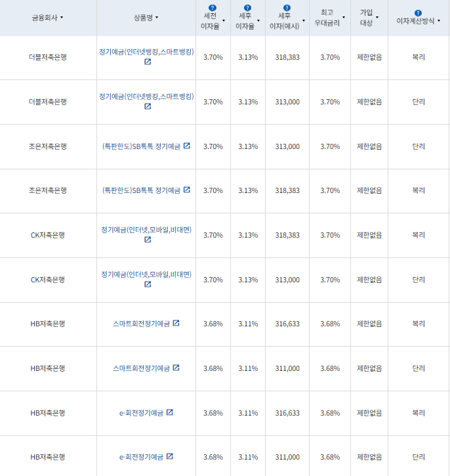450x476 pixels.
Task: Select HB저축은행 name in 스마트회전정기예금 복리 row
Action: point(48,324)
